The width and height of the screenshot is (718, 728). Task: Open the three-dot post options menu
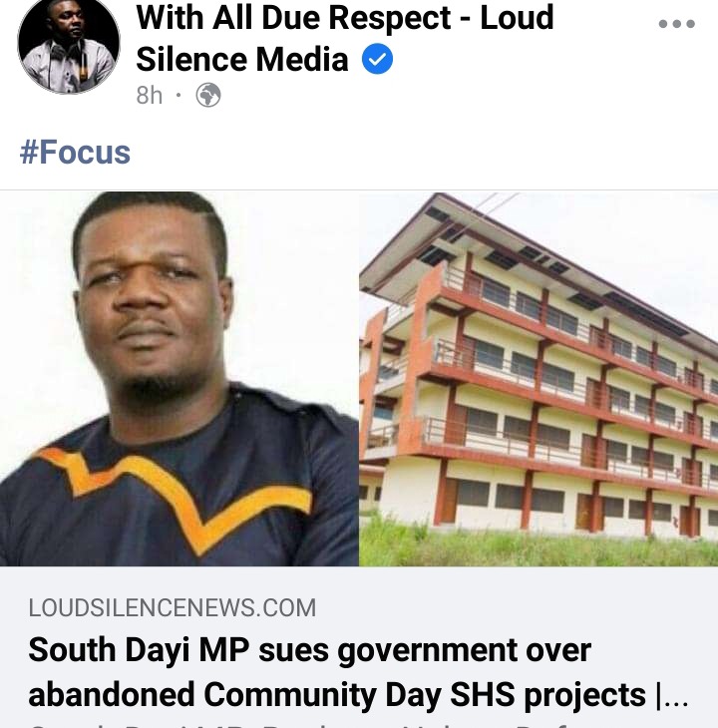click(x=677, y=24)
